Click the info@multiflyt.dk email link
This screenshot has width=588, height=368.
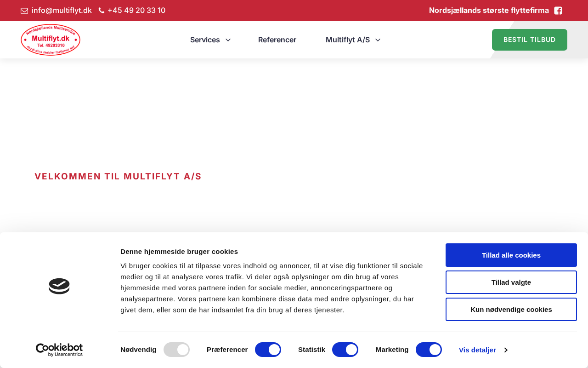[62, 11]
